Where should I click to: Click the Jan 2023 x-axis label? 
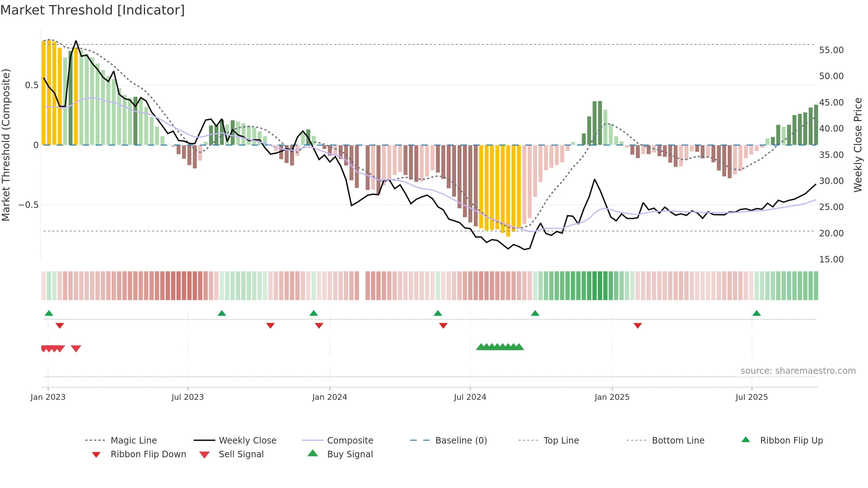(x=48, y=397)
